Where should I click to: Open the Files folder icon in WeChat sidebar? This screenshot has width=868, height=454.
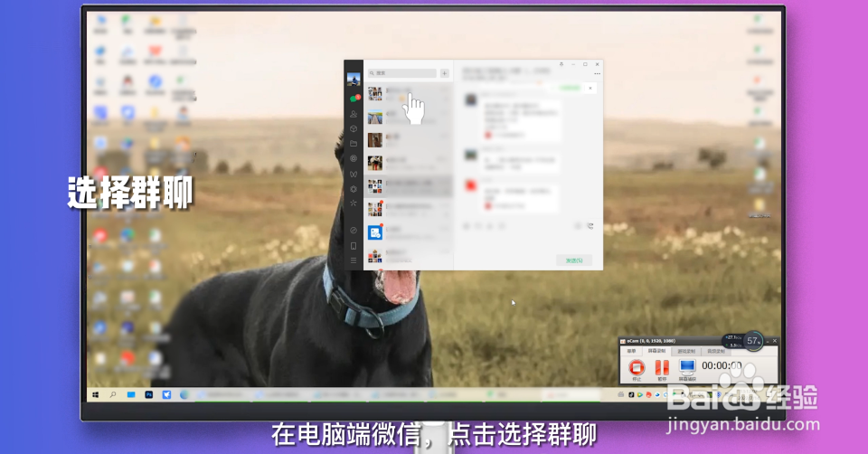pyautogui.click(x=354, y=144)
